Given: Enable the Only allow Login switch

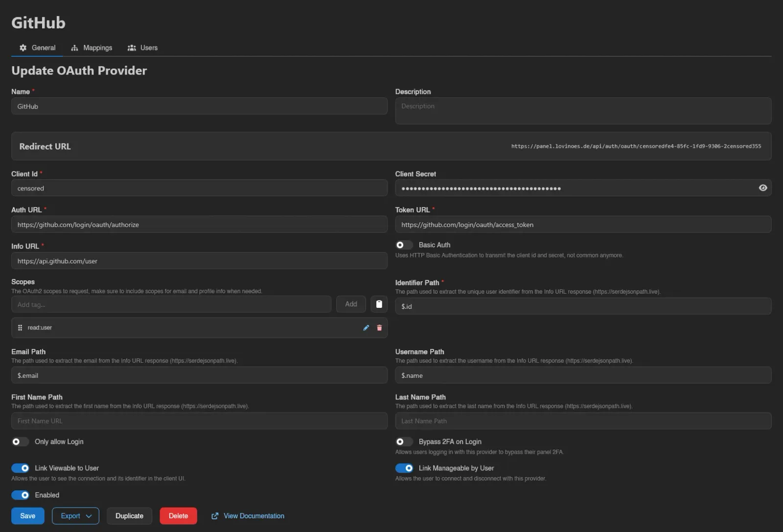Looking at the screenshot, I should [x=20, y=441].
